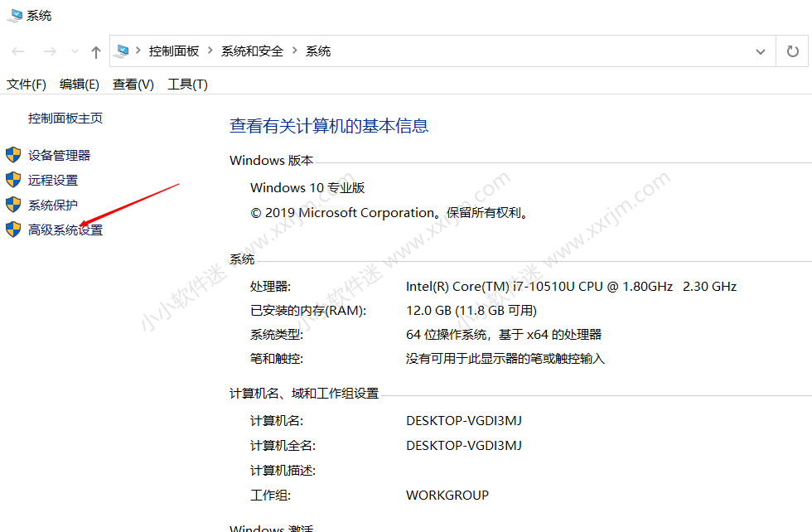Open the 工具(T) menu
Viewport: 812px width, 532px height.
pos(187,85)
